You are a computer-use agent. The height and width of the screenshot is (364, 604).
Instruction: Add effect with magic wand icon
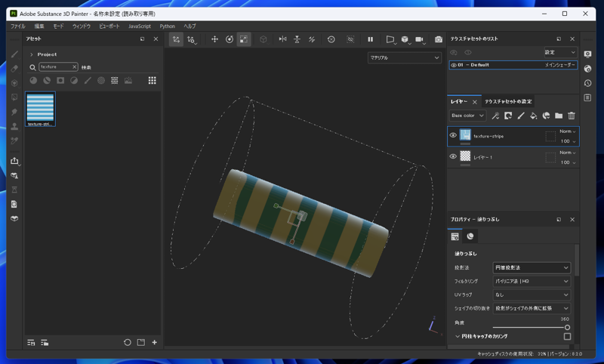495,116
